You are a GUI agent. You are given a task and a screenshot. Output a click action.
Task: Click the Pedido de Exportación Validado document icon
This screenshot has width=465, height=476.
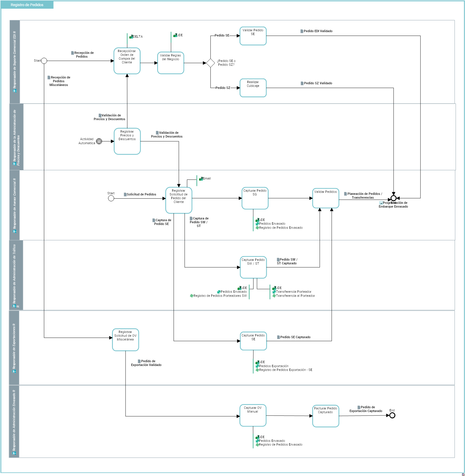tap(139, 361)
